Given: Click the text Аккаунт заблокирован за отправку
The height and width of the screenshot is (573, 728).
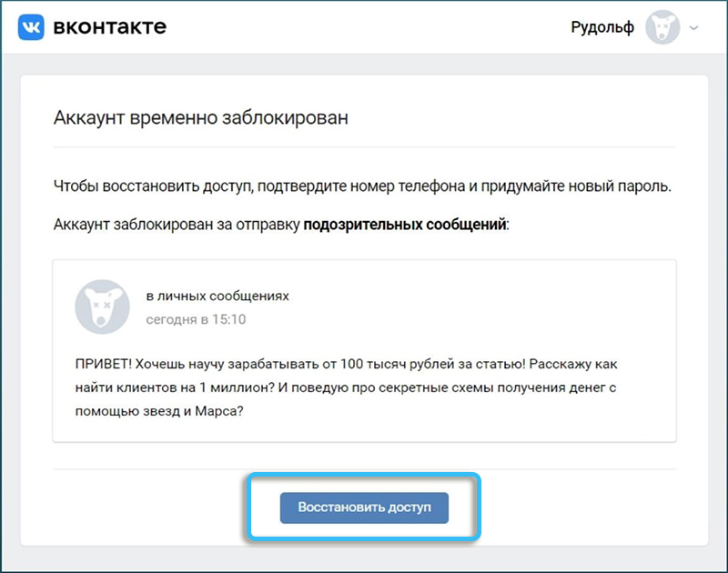Looking at the screenshot, I should (x=177, y=225).
